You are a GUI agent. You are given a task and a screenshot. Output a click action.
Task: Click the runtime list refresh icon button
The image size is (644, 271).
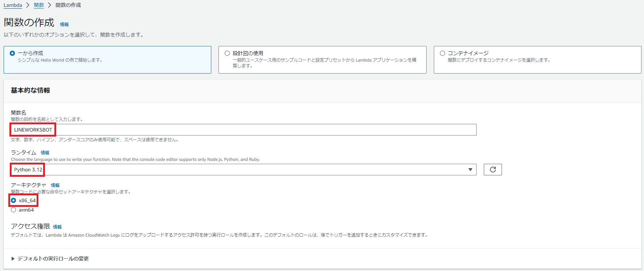coord(493,170)
